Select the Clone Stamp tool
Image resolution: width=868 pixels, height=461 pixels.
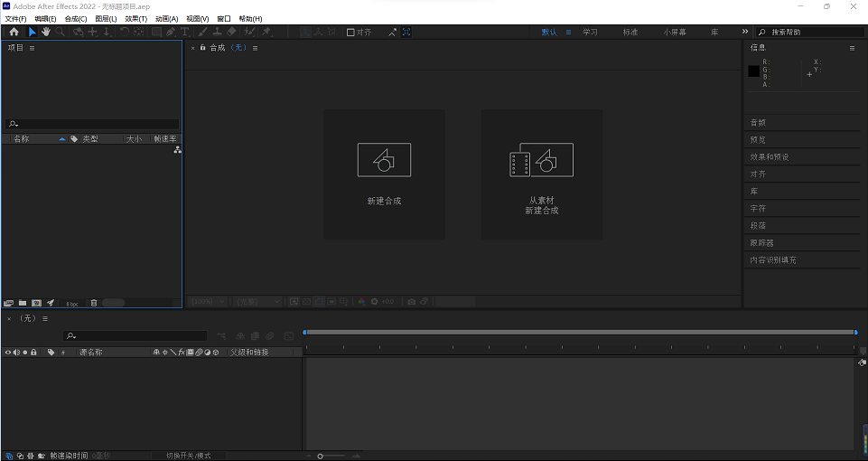pos(218,33)
